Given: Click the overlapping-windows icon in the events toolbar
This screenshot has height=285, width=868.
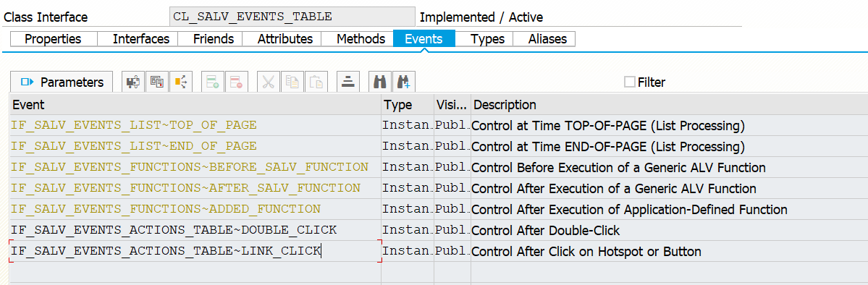Looking at the screenshot, I should point(156,82).
